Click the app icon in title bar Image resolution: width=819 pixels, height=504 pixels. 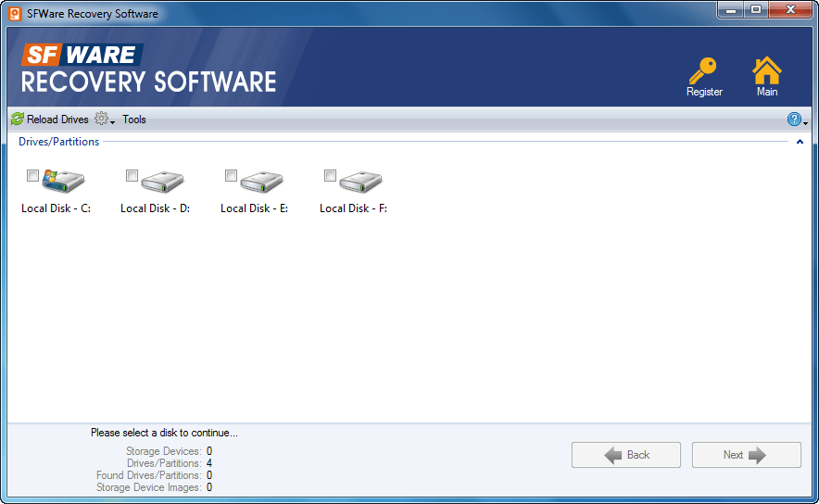pyautogui.click(x=15, y=14)
